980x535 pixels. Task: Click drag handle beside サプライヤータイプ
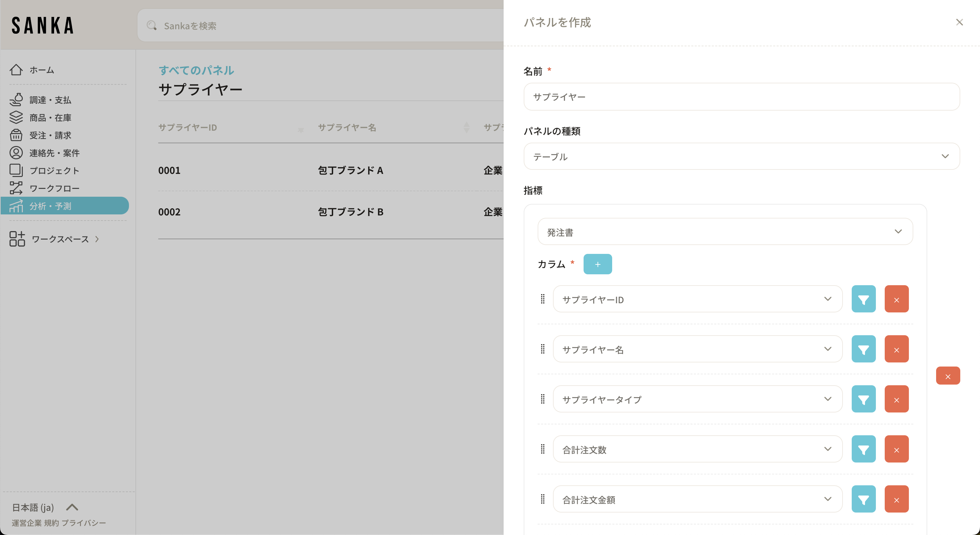[542, 399]
